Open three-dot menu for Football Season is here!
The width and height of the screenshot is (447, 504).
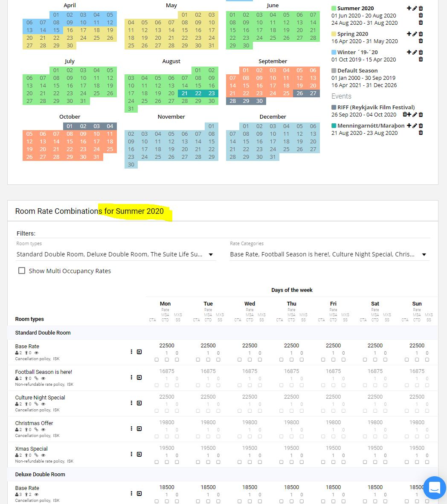coord(131,377)
